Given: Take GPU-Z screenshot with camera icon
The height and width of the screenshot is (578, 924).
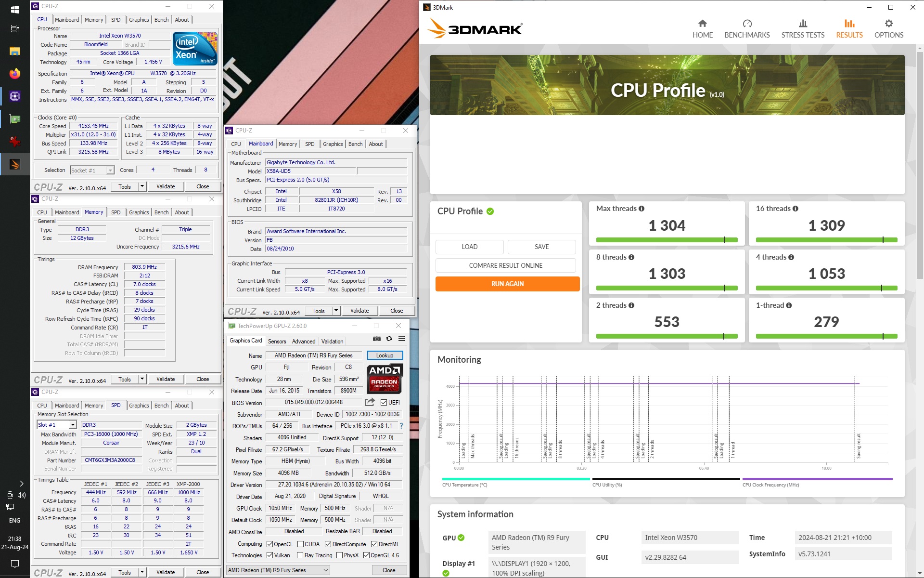Looking at the screenshot, I should point(377,339).
